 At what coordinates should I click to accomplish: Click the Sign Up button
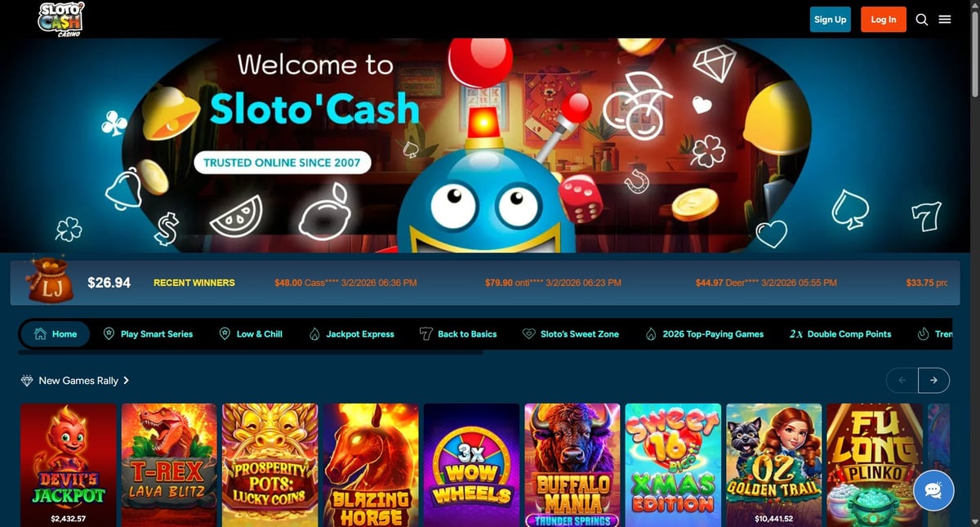(x=830, y=20)
